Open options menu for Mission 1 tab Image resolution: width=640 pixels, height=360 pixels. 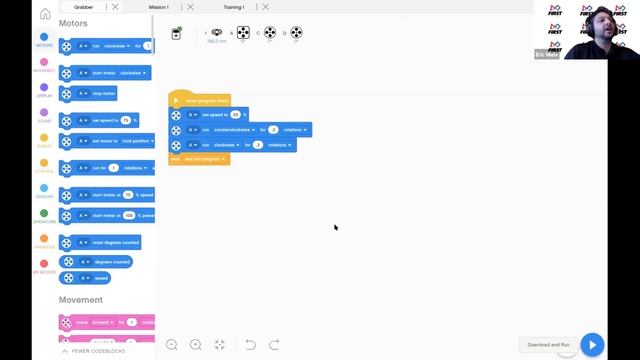click(182, 7)
